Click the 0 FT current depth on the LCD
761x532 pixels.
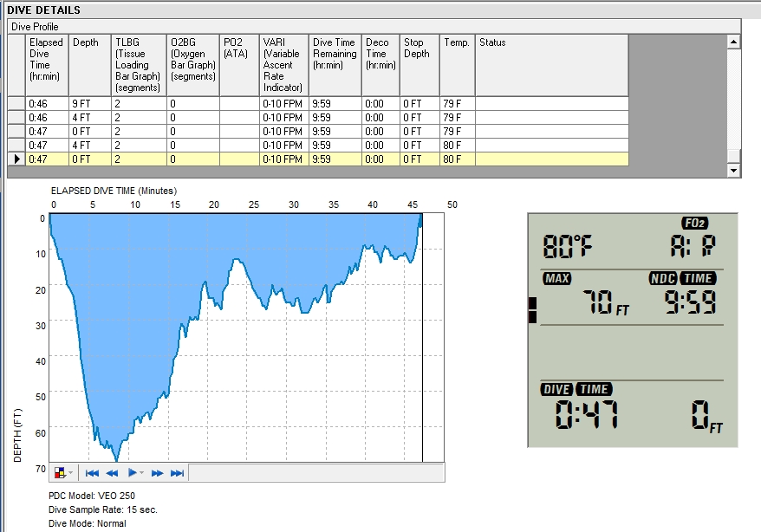click(x=706, y=417)
